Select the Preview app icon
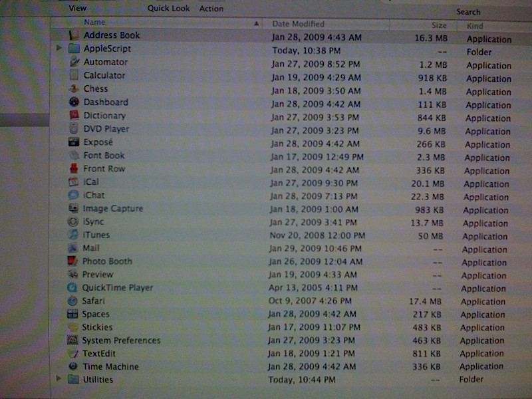532x399 pixels. pos(72,274)
